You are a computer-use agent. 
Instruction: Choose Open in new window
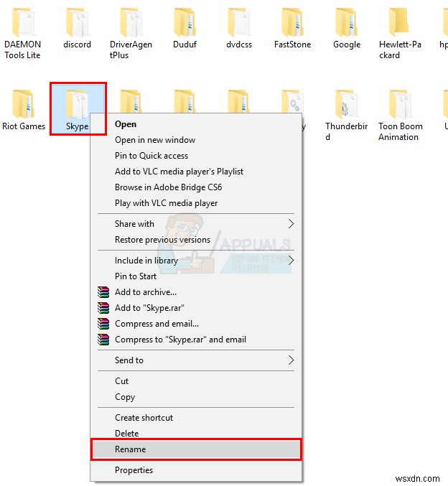pos(196,140)
